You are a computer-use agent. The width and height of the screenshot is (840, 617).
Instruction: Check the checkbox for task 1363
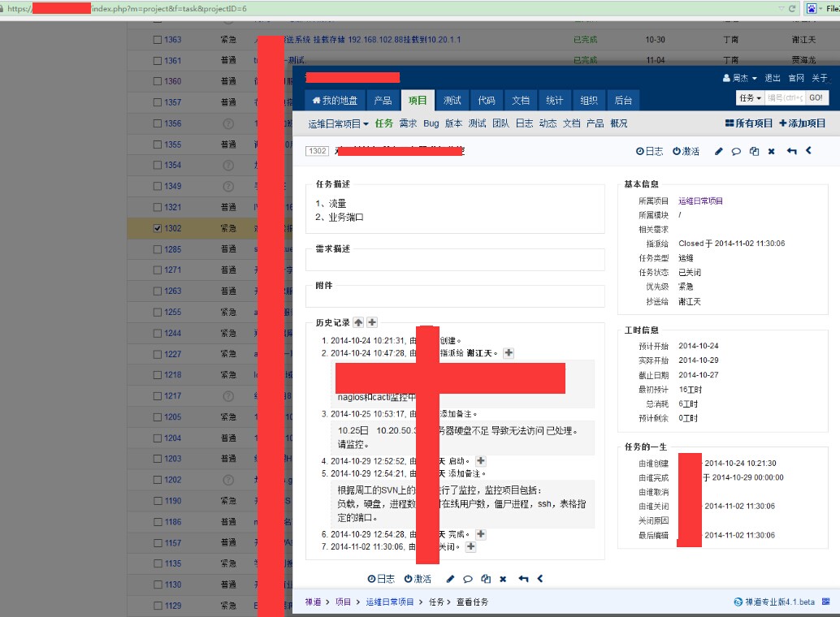(x=158, y=39)
